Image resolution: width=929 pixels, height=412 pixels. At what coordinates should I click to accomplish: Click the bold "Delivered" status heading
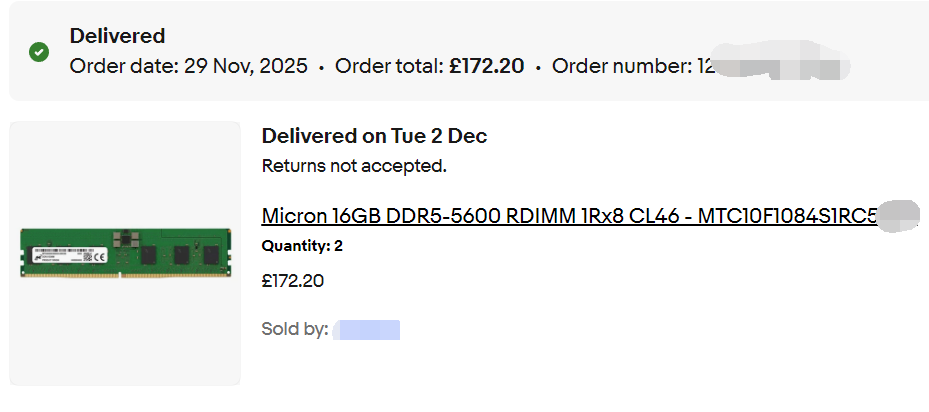click(117, 36)
